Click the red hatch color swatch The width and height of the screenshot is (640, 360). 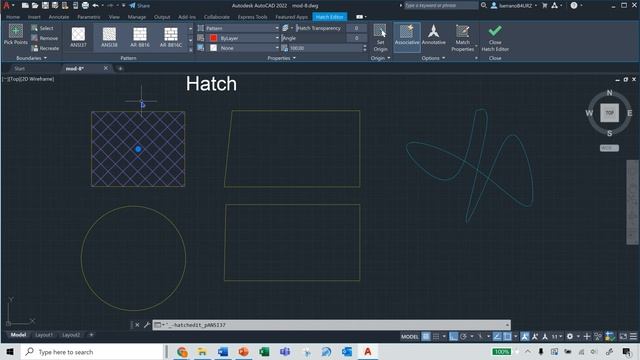[x=213, y=38]
